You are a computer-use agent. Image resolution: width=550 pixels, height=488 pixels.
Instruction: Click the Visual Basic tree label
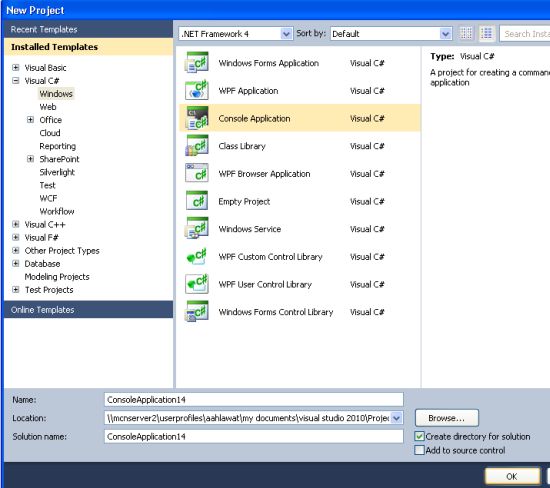(x=45, y=68)
